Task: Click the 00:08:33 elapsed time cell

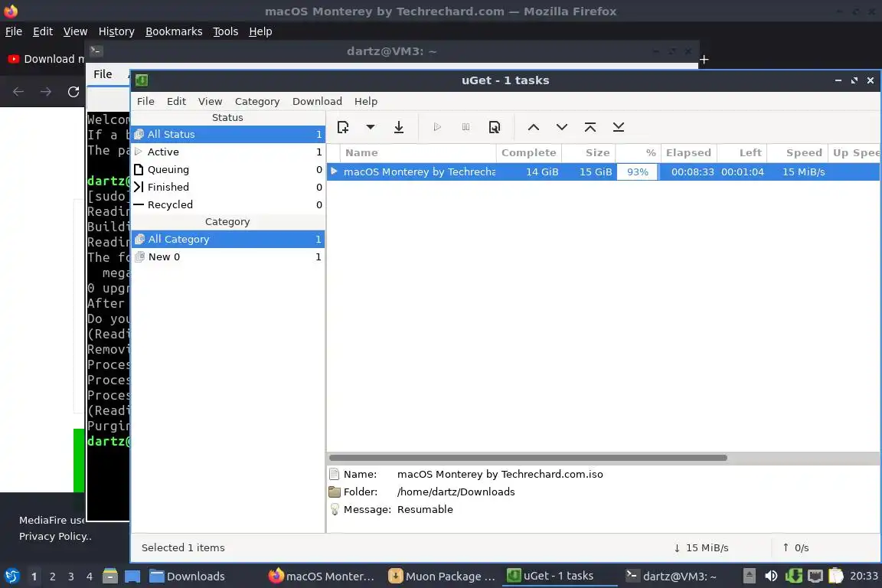Action: tap(692, 172)
